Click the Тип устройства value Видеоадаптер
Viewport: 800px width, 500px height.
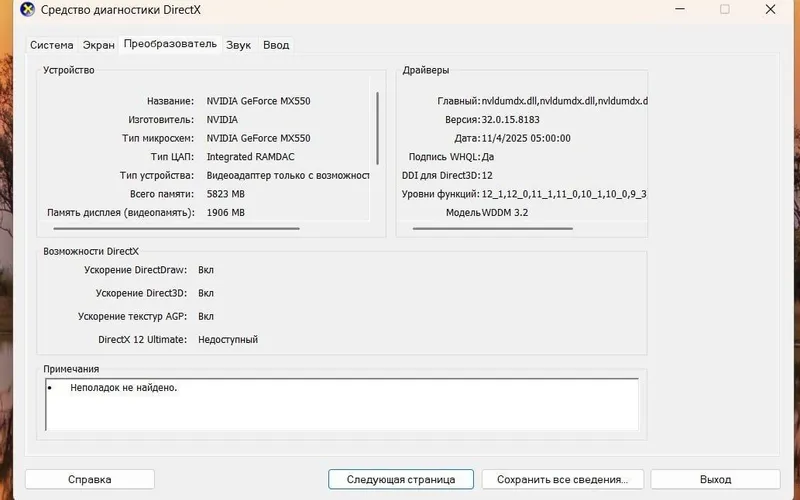(288, 176)
